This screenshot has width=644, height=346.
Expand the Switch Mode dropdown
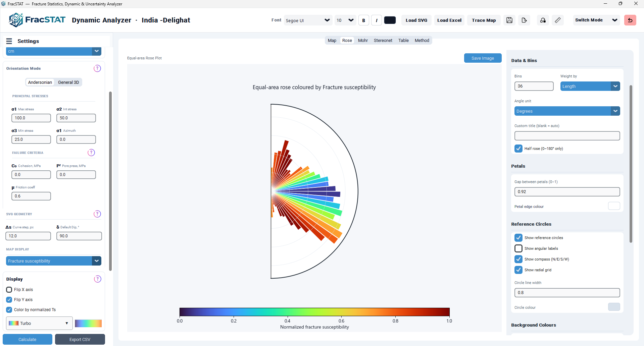coord(596,20)
